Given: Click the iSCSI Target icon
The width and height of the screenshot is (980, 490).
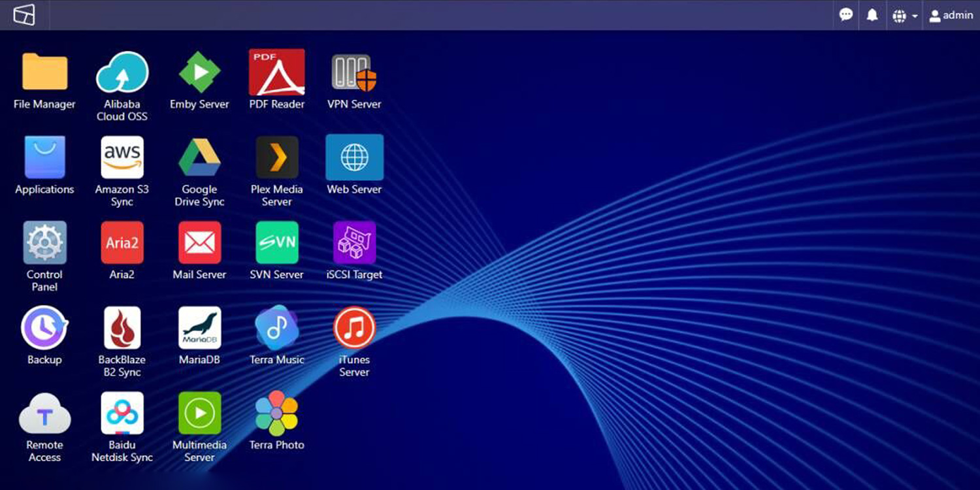Looking at the screenshot, I should (x=354, y=242).
